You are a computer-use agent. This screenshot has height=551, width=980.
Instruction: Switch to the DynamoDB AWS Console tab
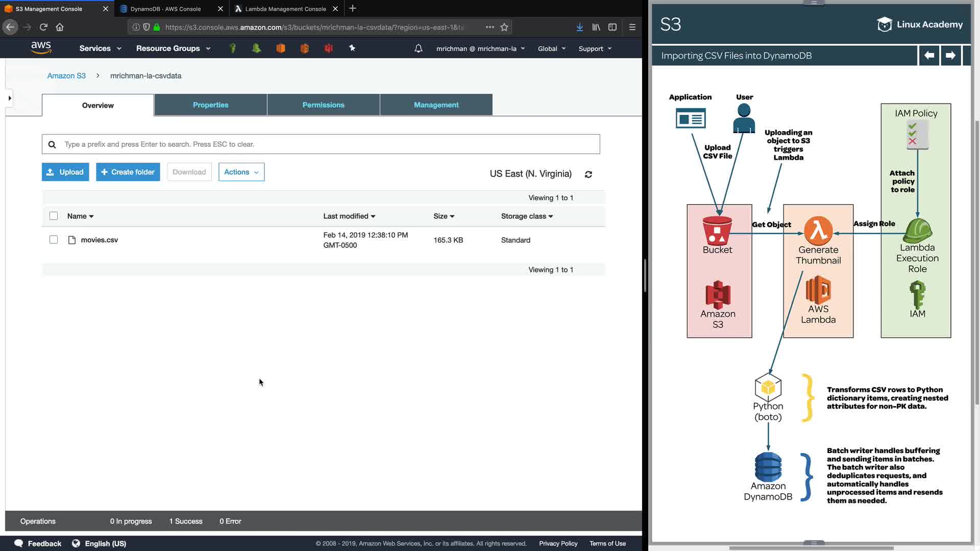(165, 9)
